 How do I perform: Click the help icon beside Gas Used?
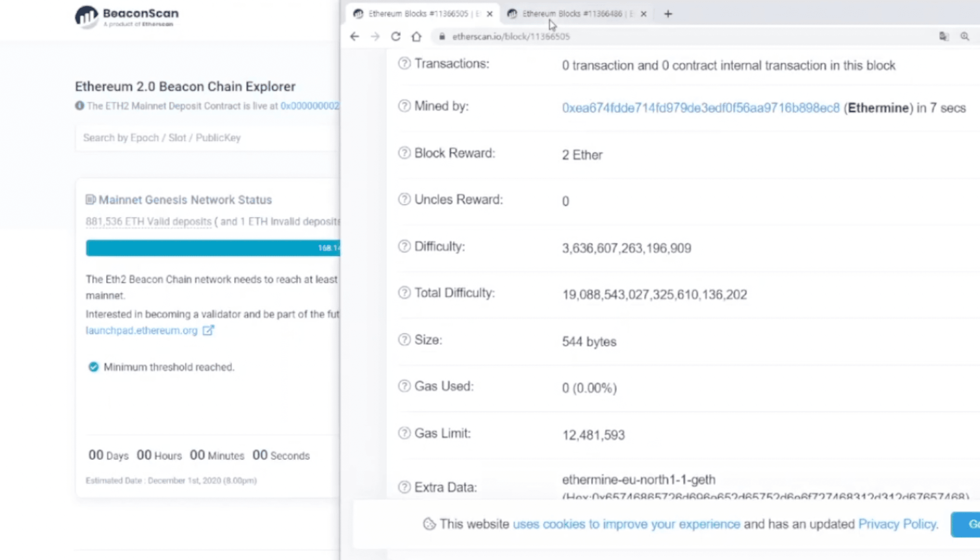pyautogui.click(x=404, y=386)
